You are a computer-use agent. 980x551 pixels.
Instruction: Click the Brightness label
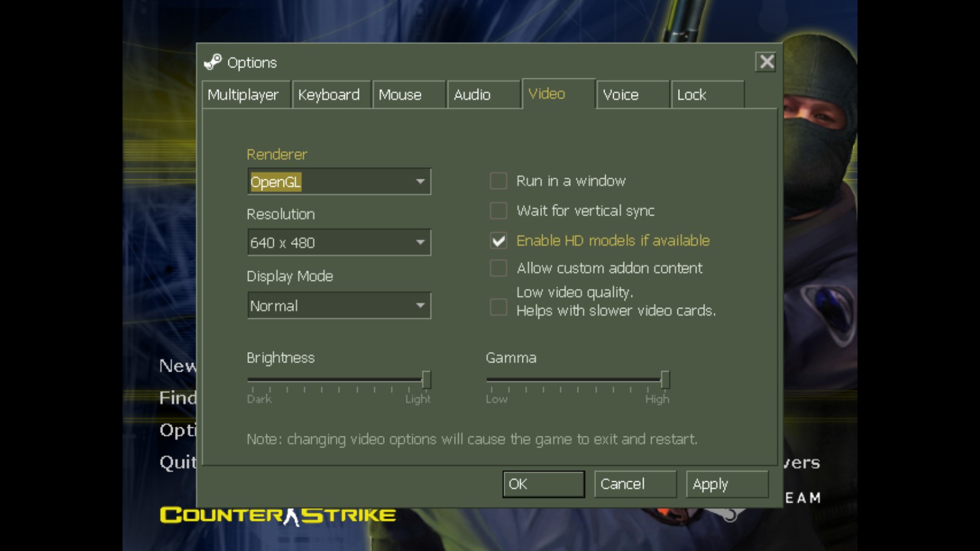click(x=281, y=358)
